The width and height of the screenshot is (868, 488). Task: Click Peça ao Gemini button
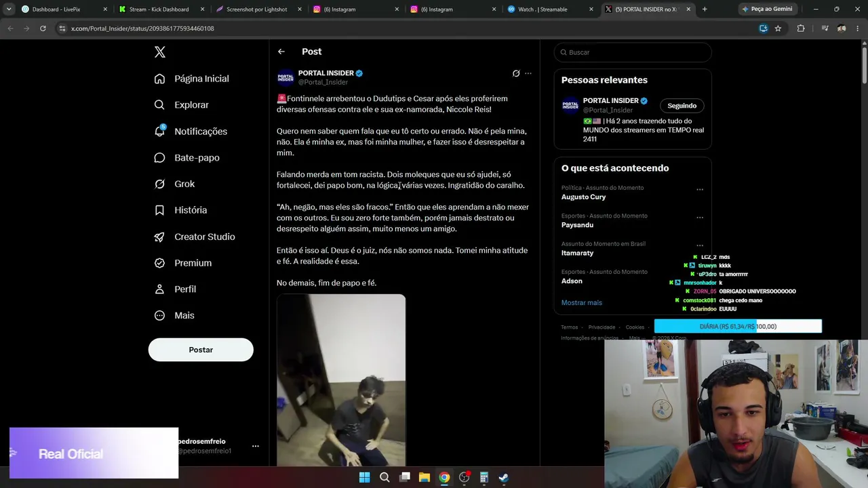pos(768,9)
